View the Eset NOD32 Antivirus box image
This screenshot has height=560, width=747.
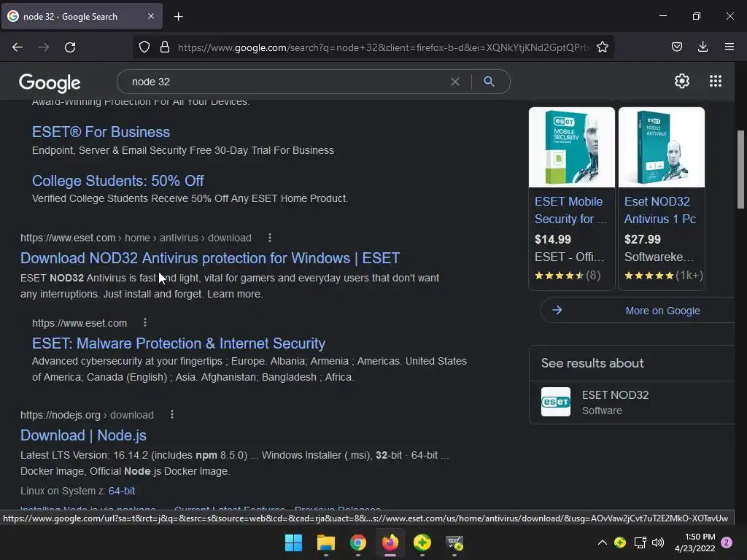pyautogui.click(x=661, y=147)
